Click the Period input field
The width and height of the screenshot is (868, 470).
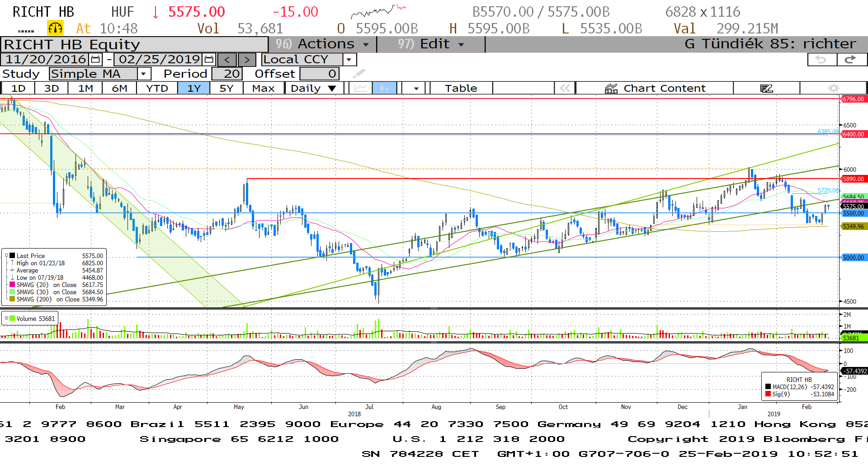227,74
